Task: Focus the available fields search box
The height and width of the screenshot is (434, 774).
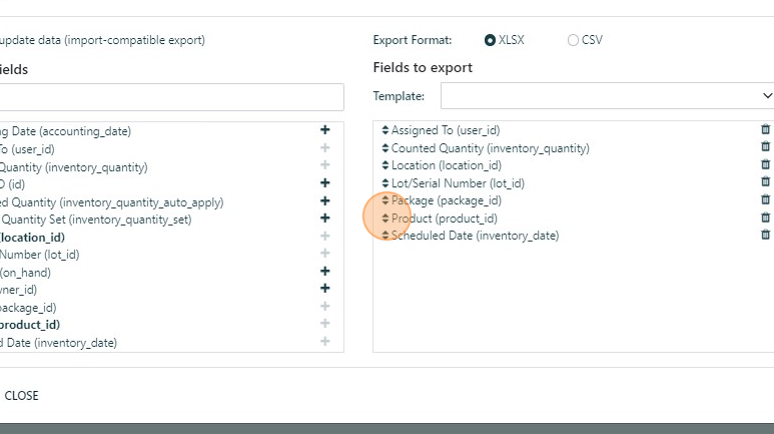Action: (x=170, y=97)
